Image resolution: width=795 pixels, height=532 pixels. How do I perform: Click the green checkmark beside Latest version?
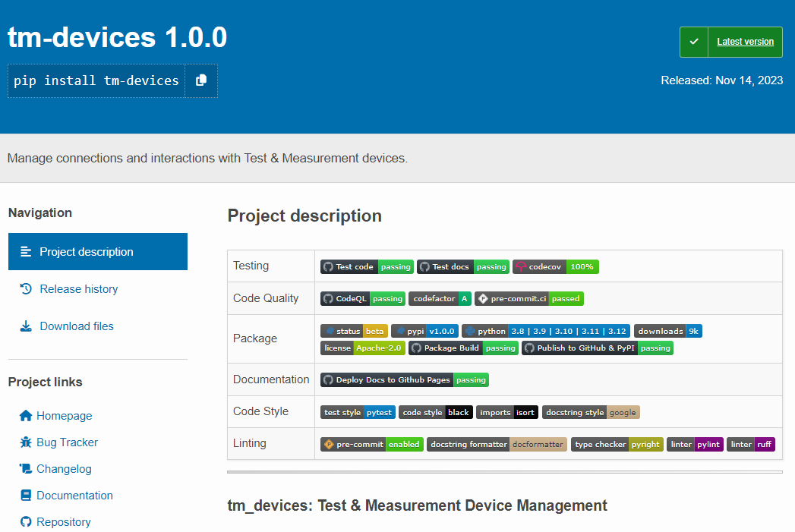coord(694,42)
